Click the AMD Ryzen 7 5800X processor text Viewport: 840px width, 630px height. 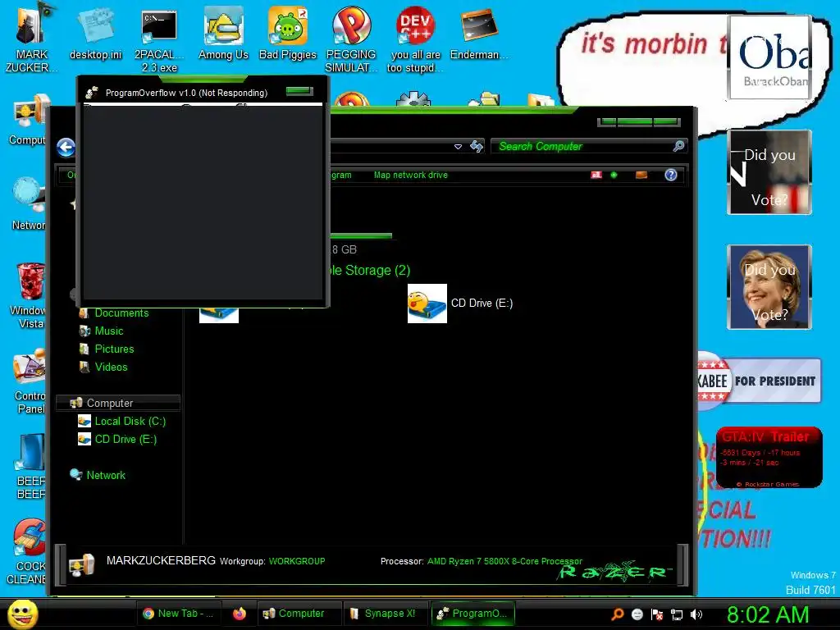coord(504,561)
